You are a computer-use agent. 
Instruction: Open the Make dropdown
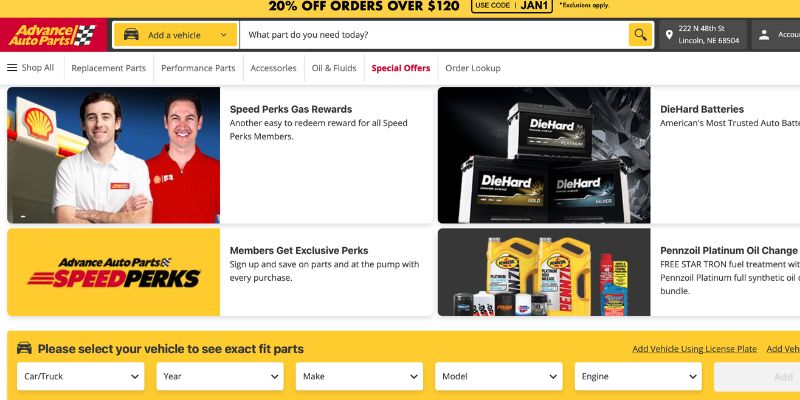[359, 377]
